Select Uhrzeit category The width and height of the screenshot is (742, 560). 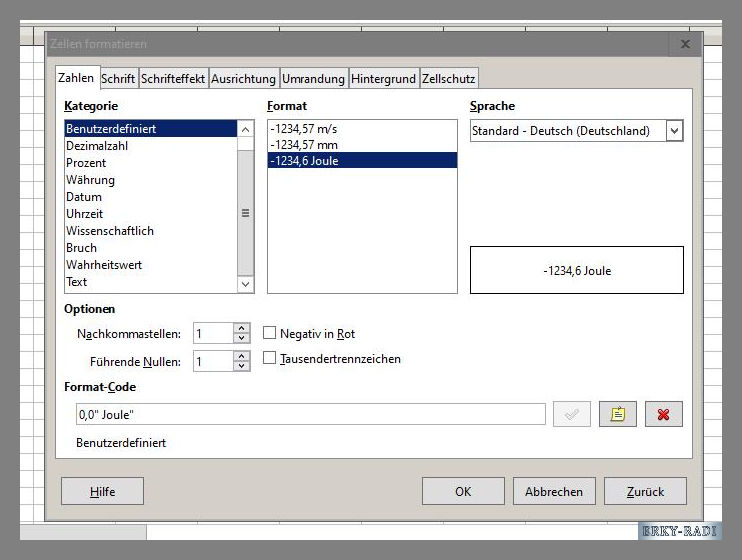[x=150, y=214]
